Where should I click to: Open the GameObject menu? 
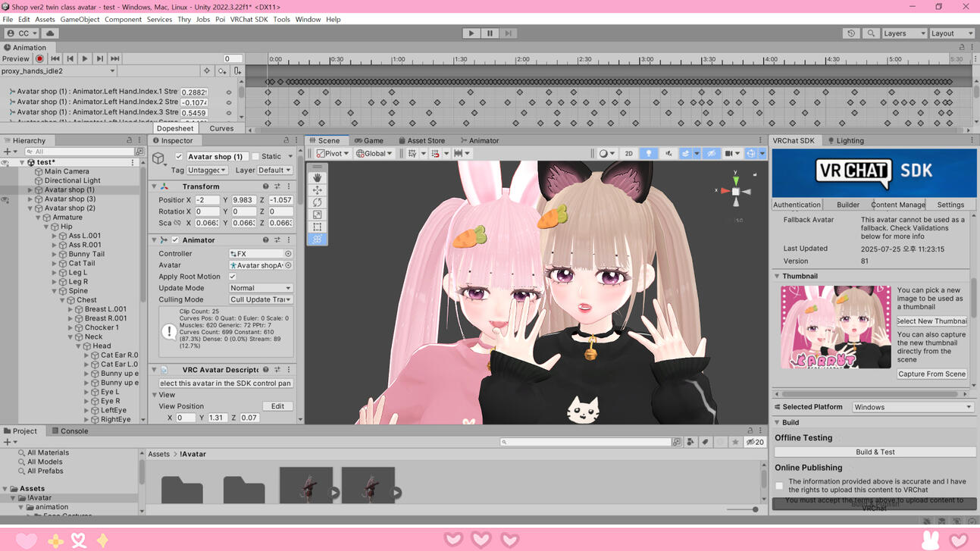tap(80, 19)
